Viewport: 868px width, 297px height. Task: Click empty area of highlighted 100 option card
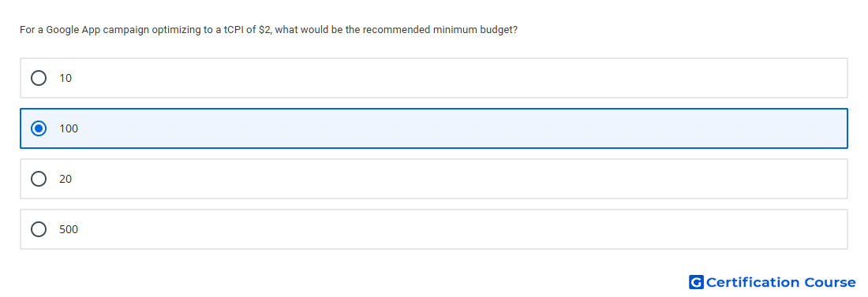coord(443,128)
